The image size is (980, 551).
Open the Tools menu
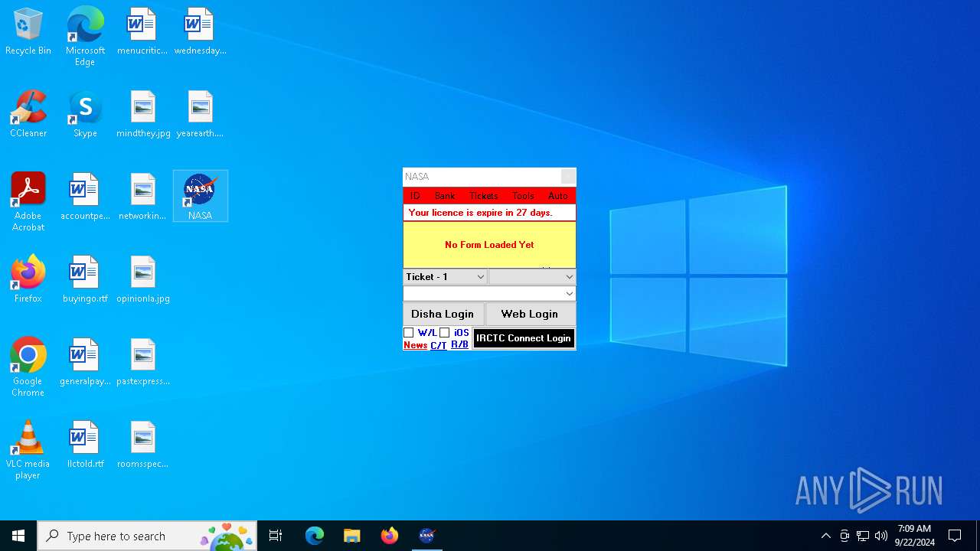tap(524, 196)
